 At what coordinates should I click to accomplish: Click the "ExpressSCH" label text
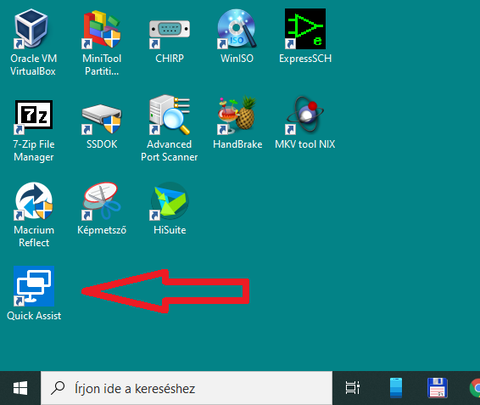(305, 59)
